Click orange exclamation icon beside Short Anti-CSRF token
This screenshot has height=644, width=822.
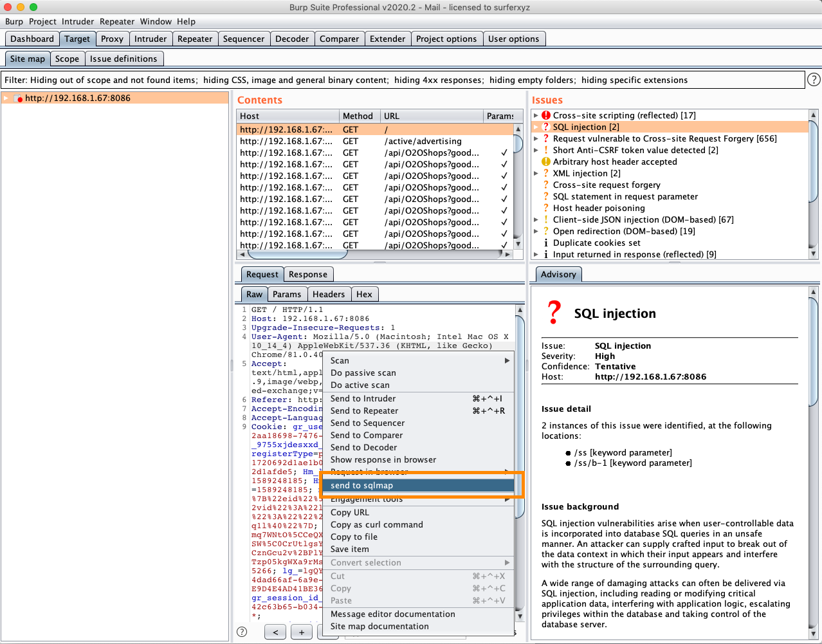point(546,151)
